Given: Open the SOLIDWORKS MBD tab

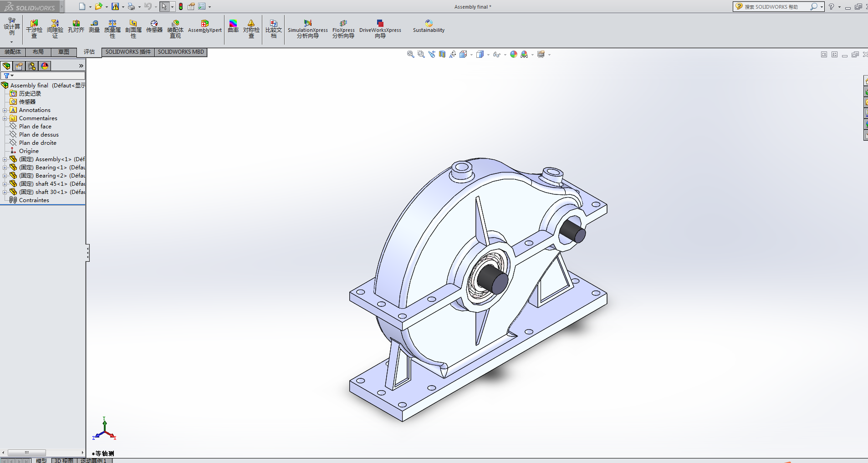Looking at the screenshot, I should 181,52.
